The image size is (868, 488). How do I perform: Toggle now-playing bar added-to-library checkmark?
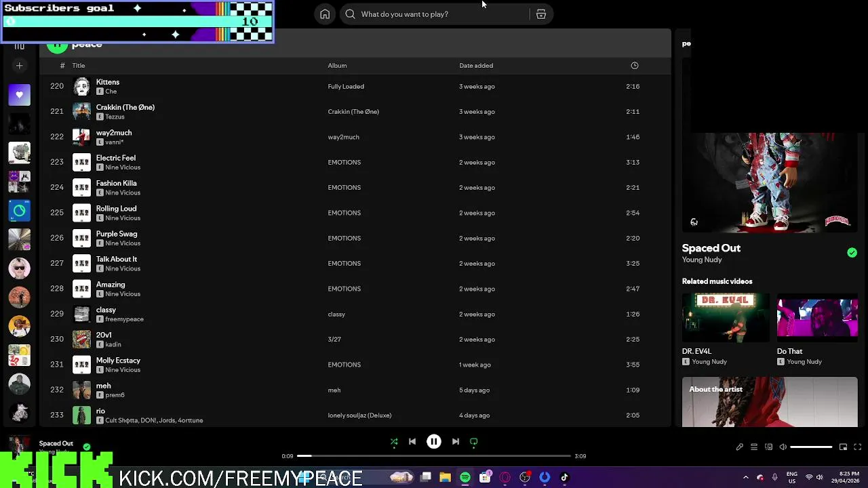(x=87, y=447)
